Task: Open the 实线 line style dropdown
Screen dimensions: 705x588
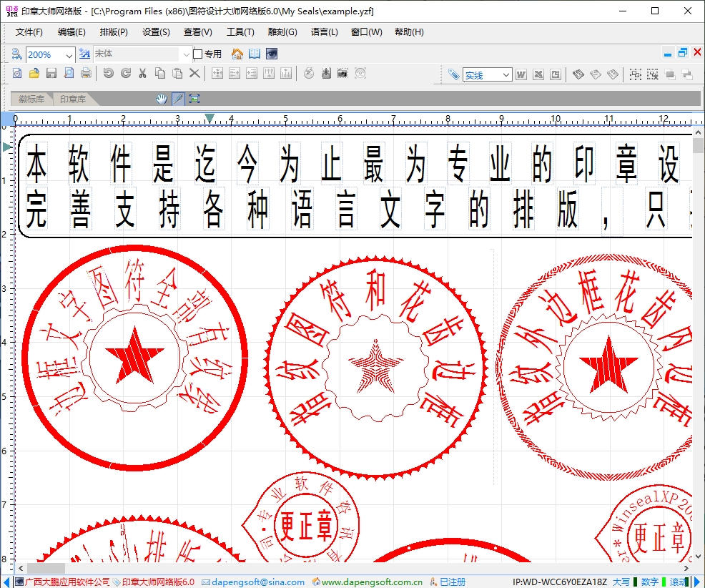Action: point(506,75)
